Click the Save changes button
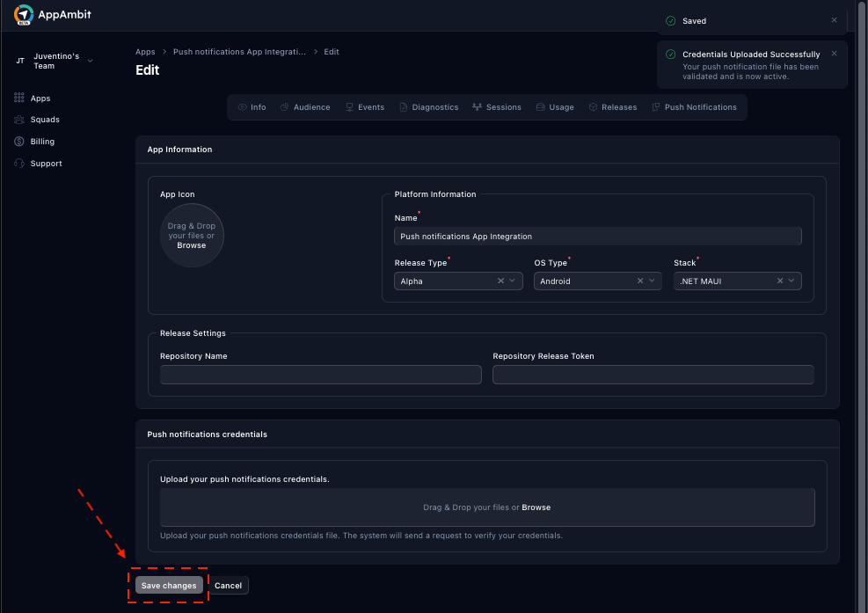868x613 pixels. [x=169, y=585]
